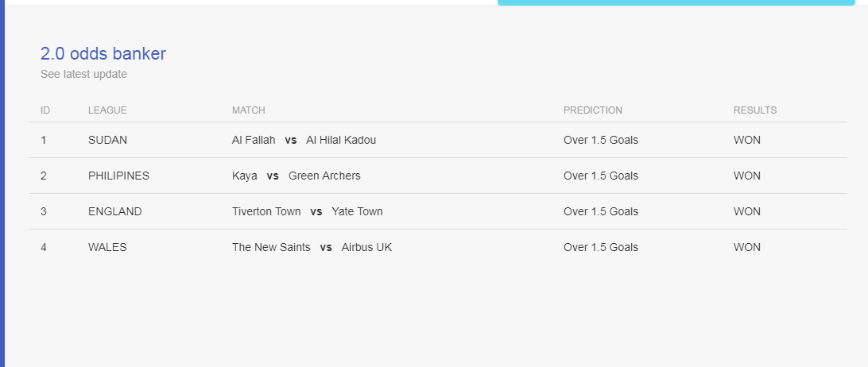Viewport: 868px width, 367px height.
Task: Click the row ID number 3
Action: point(43,211)
